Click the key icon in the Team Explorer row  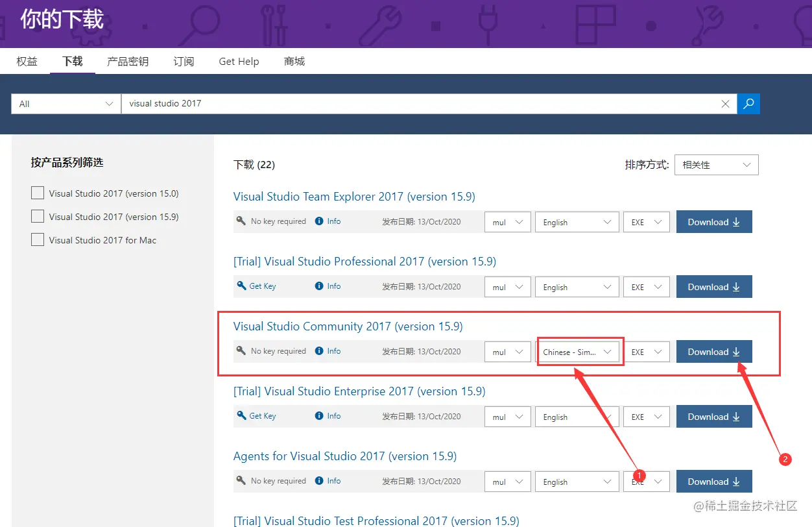241,221
